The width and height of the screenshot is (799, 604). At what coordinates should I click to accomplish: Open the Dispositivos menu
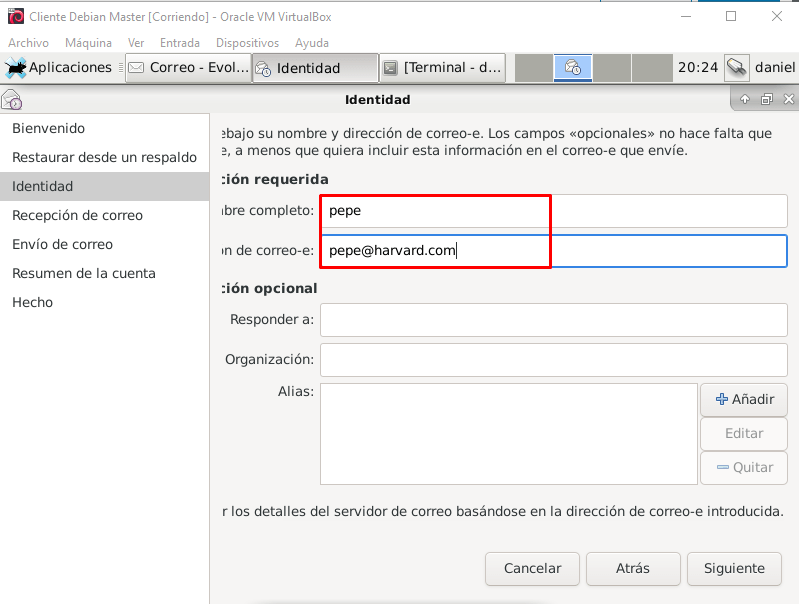(247, 43)
